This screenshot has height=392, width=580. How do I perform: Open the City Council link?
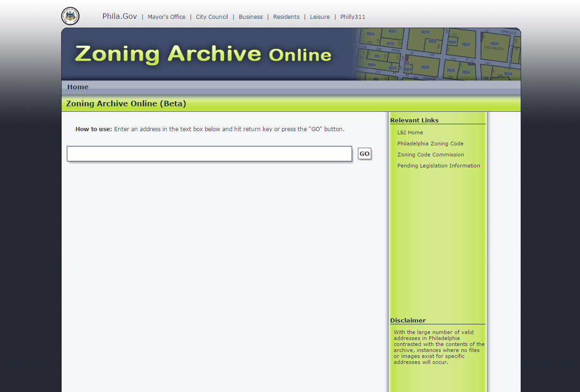pyautogui.click(x=212, y=17)
